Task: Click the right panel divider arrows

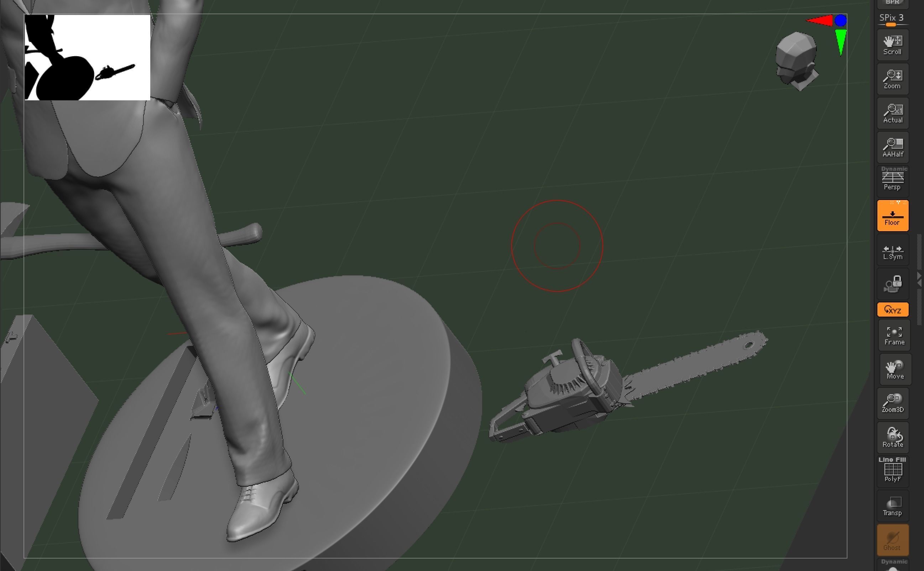Action: pos(920,280)
